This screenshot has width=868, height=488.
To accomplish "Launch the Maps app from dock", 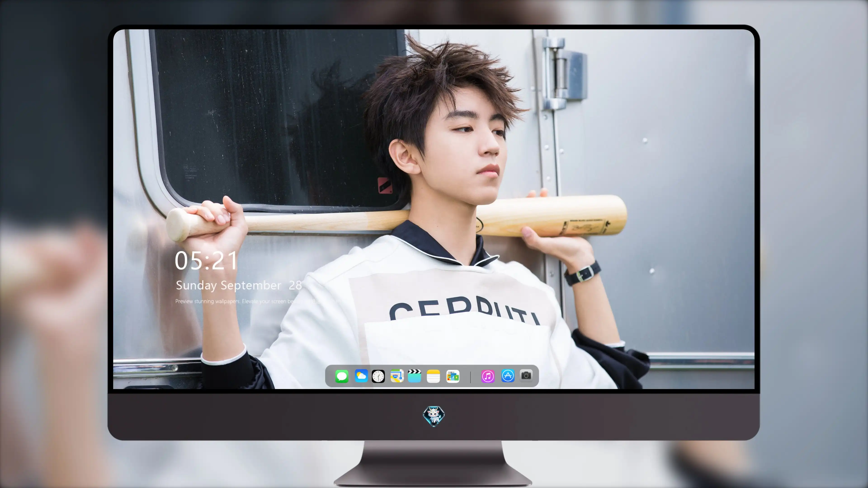I will point(397,376).
